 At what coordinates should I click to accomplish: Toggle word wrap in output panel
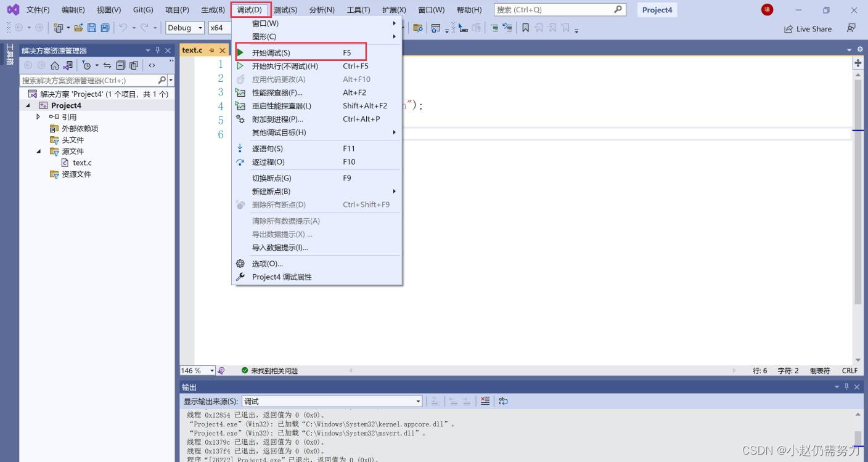click(503, 401)
